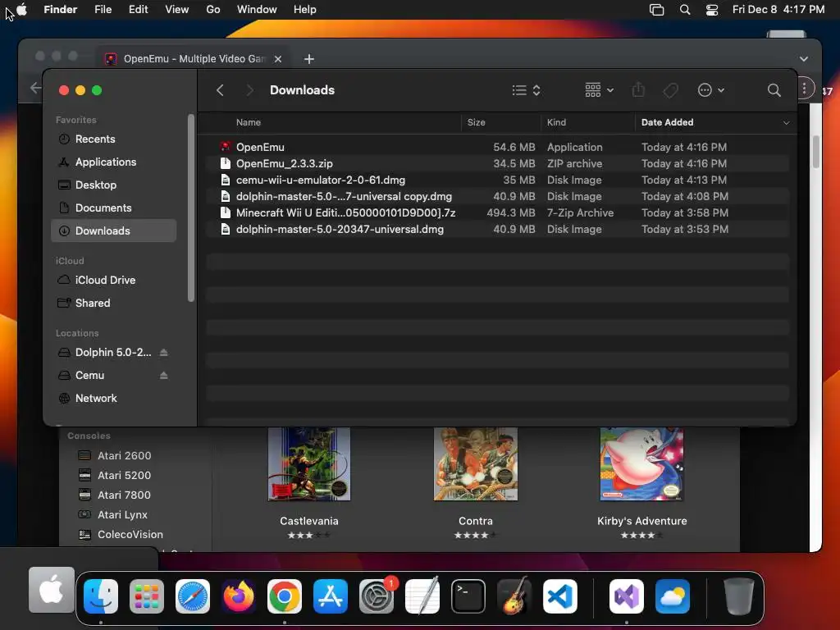Launch Safari from the Dock

193,596
